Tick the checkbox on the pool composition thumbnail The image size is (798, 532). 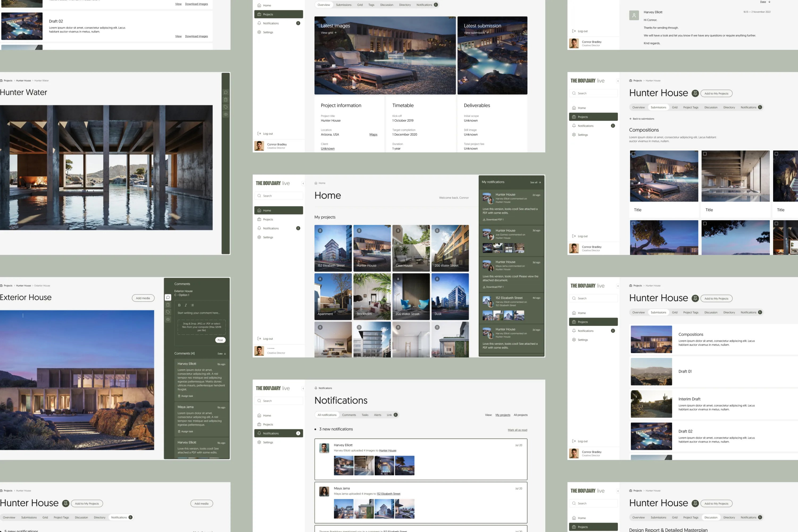705,154
